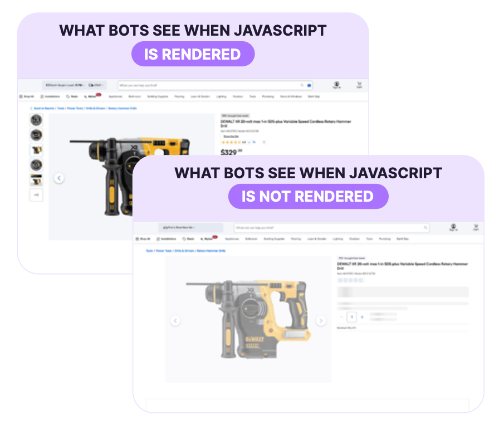Click Shop All menu in not-rendered page
The width and height of the screenshot is (504, 434).
143,239
